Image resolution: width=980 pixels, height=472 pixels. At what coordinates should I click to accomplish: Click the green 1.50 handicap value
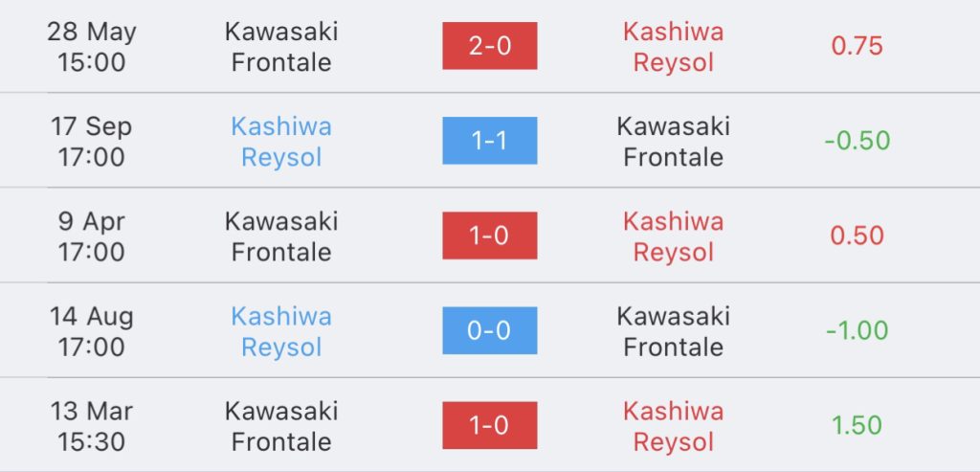(x=857, y=426)
